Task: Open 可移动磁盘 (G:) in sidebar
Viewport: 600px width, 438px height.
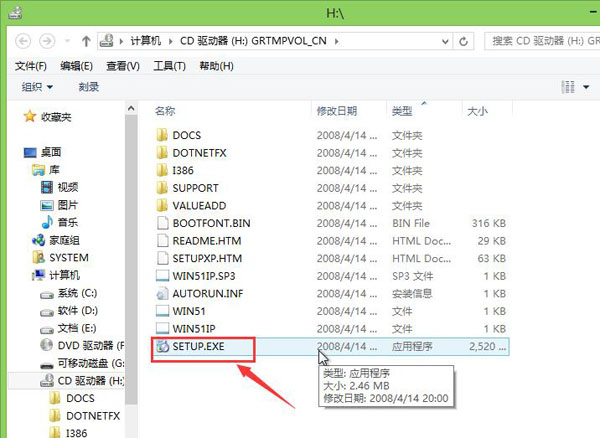Action: (91, 363)
